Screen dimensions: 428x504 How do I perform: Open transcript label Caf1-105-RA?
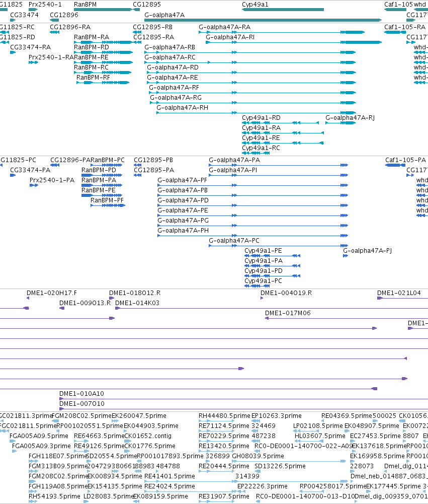(404, 27)
